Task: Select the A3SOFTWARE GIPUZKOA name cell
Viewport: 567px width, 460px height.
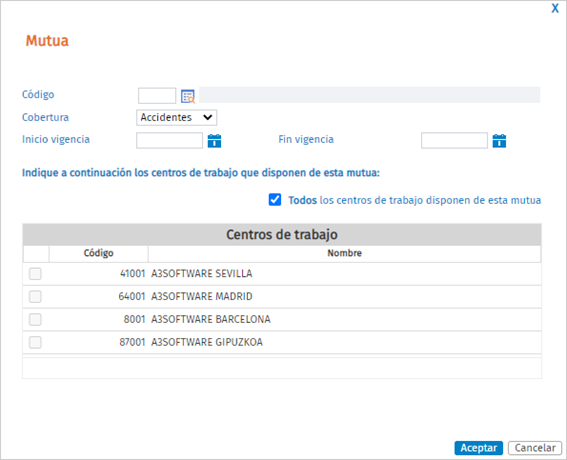Action: click(x=345, y=342)
